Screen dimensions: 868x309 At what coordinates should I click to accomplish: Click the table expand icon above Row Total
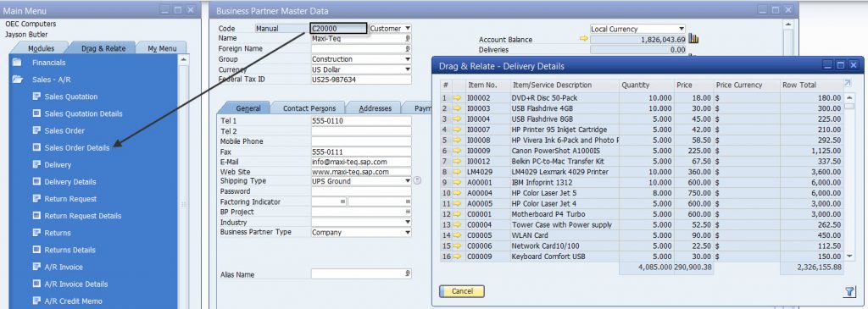point(847,84)
